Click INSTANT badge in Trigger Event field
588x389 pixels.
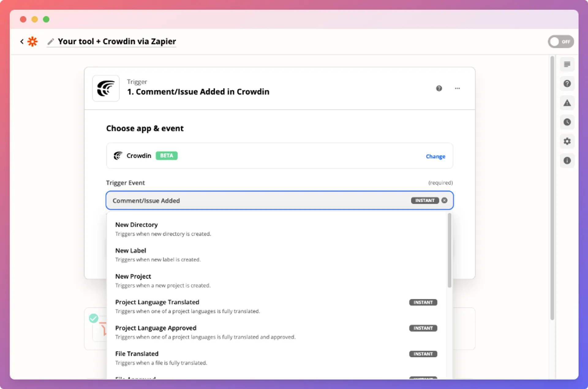coord(425,200)
